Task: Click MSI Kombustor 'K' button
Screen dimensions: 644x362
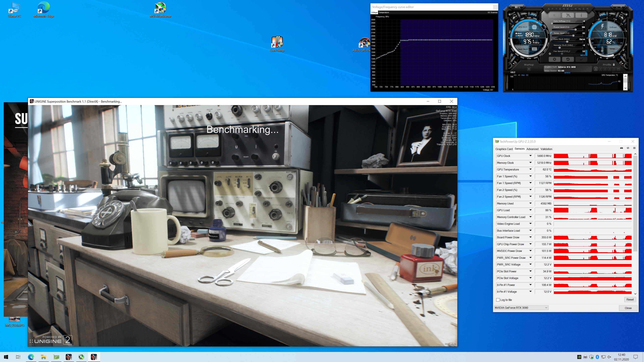Action: (x=554, y=15)
